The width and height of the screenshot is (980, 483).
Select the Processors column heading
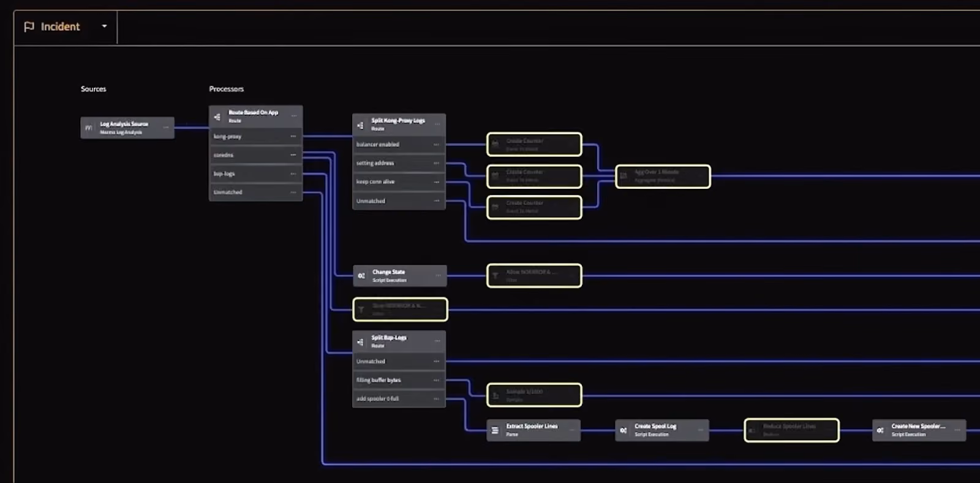coord(226,89)
